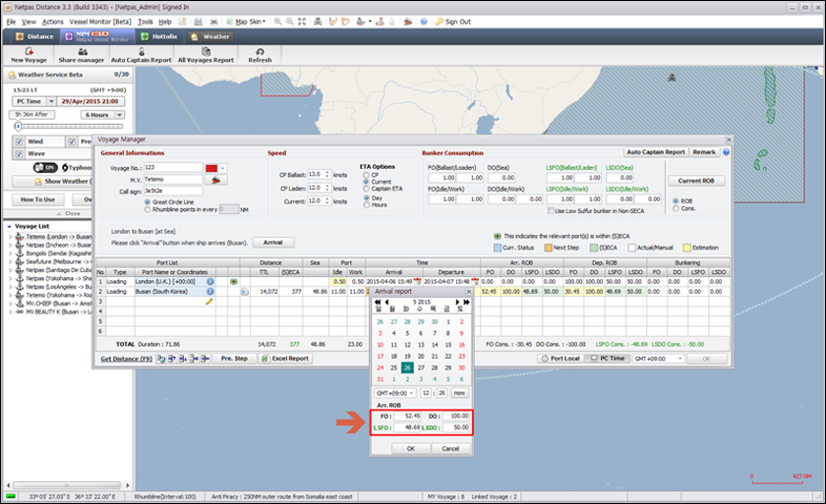Select Hours radio under ETA Options
This screenshot has width=826, height=504.
click(366, 204)
